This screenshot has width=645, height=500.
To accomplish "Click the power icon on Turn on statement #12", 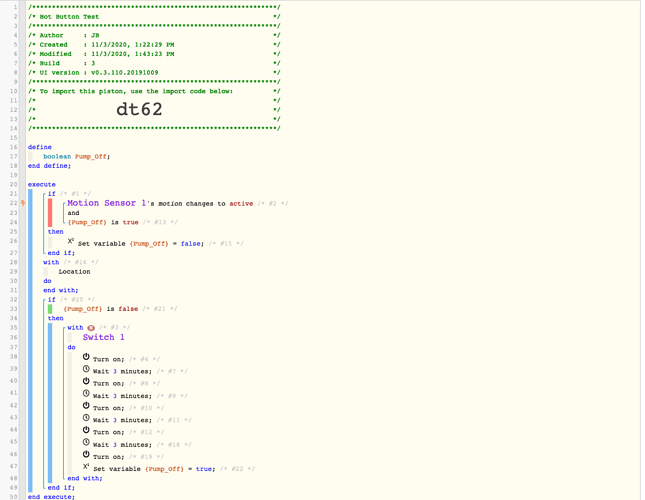I will tap(86, 430).
